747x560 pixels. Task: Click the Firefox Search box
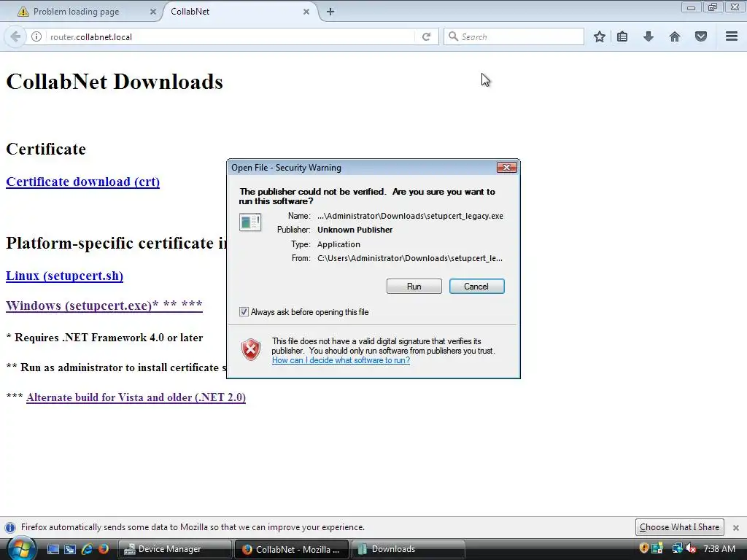514,36
